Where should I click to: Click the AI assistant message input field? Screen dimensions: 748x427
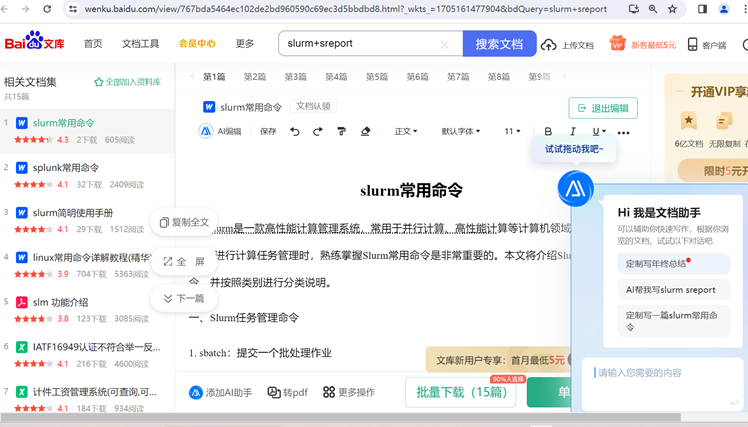660,373
